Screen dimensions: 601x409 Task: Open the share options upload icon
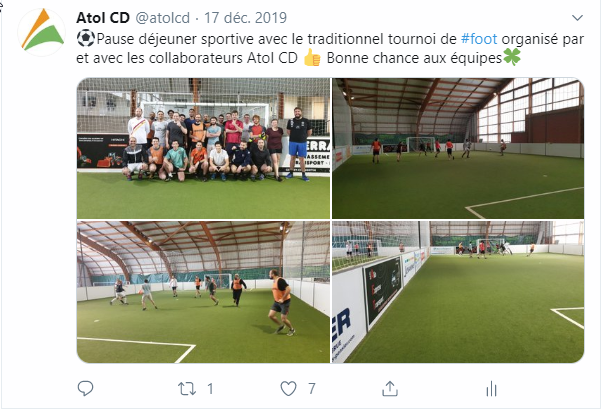tap(390, 388)
